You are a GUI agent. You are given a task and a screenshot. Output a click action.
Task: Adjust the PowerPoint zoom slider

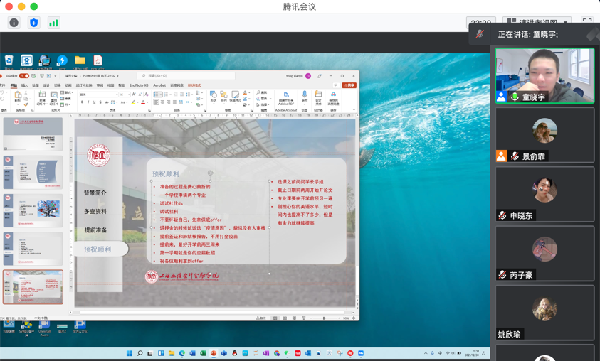click(324, 318)
